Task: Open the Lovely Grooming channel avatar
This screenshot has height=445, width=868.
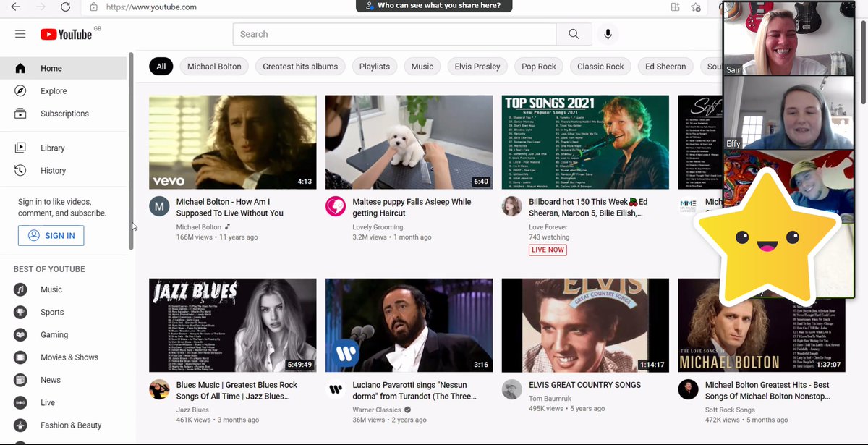Action: click(336, 206)
